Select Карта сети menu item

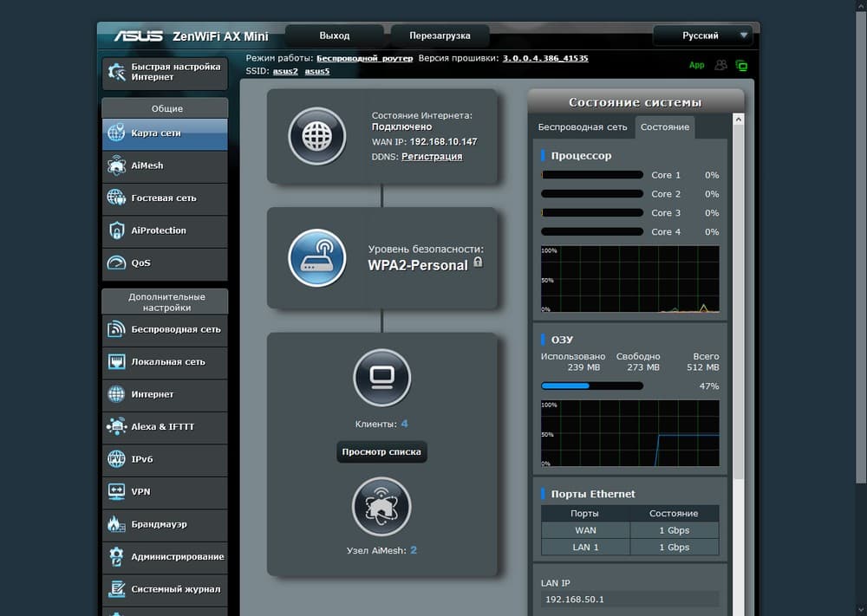[x=165, y=133]
